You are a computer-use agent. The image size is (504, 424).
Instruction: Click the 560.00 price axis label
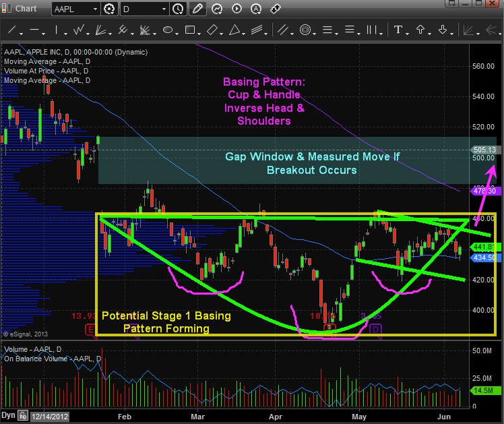click(483, 66)
